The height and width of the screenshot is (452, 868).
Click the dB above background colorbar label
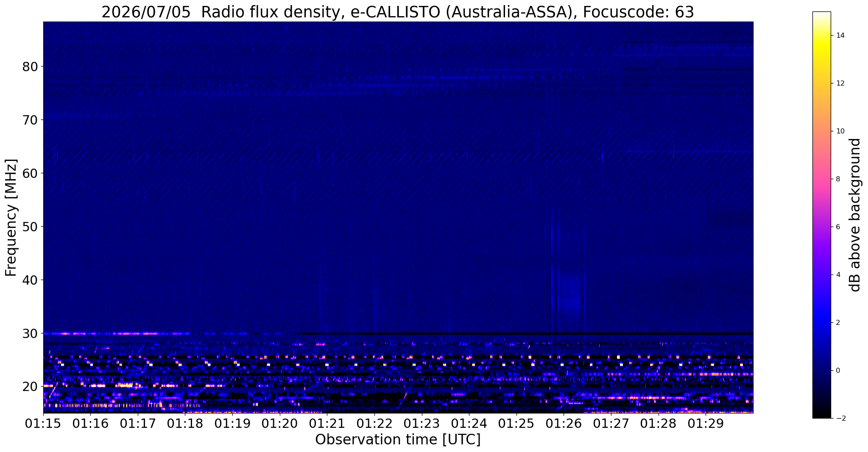pos(855,215)
